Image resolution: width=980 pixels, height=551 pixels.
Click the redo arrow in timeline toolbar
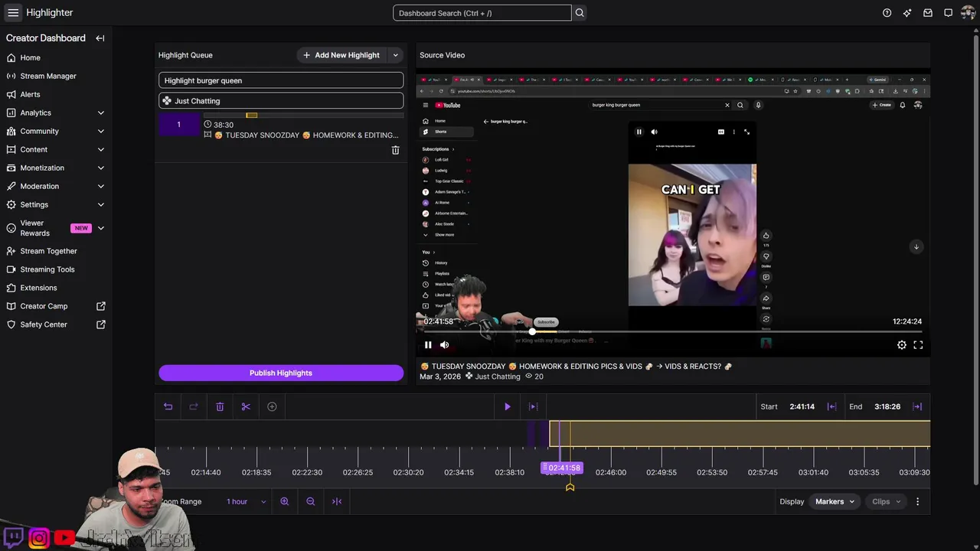click(194, 407)
